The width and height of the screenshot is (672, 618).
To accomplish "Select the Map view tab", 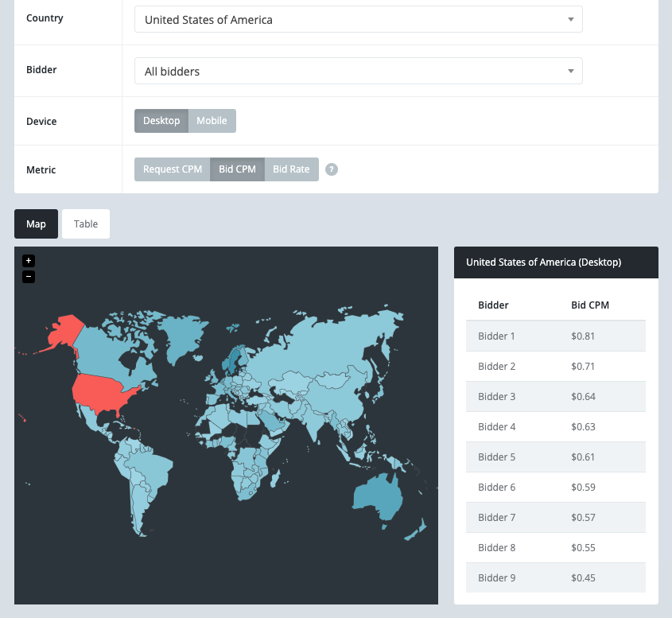I will [35, 223].
